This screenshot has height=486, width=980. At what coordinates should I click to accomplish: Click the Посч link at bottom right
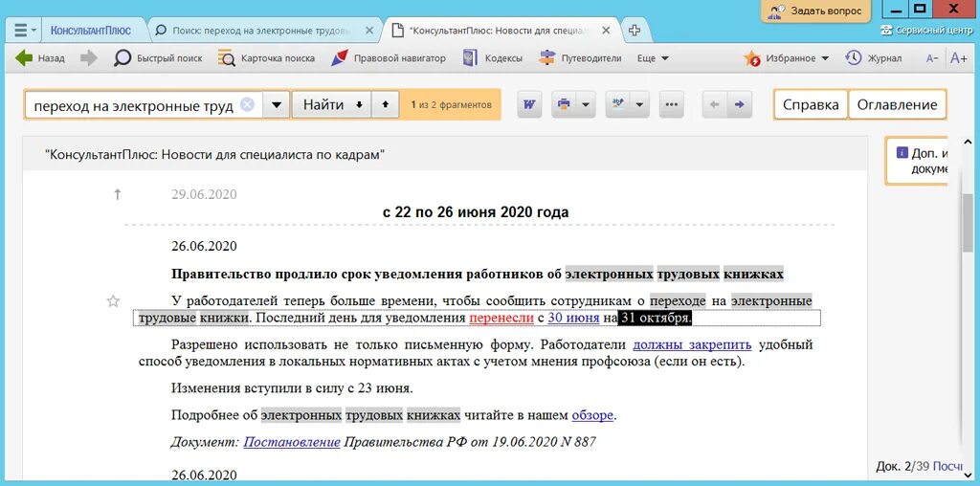point(948,466)
